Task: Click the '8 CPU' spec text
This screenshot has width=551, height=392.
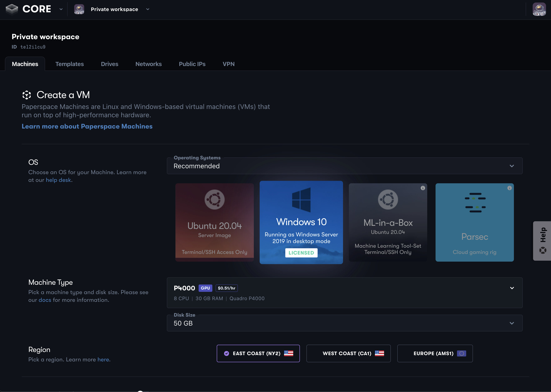Action: pos(181,299)
